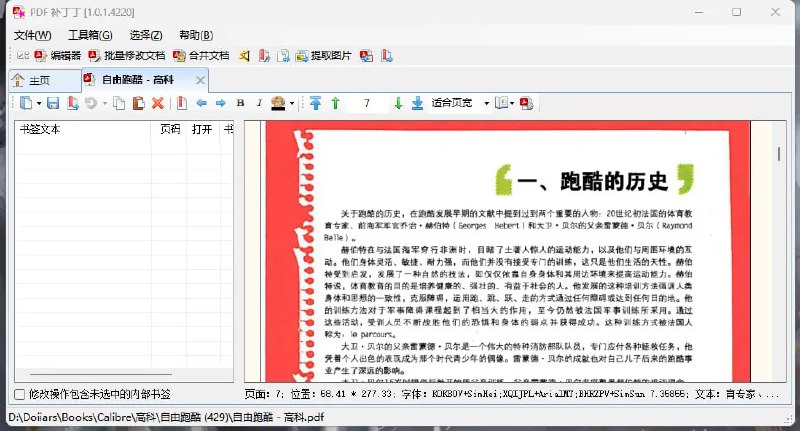The width and height of the screenshot is (800, 431).
Task: Click the paste bookmark icon
Action: [138, 103]
